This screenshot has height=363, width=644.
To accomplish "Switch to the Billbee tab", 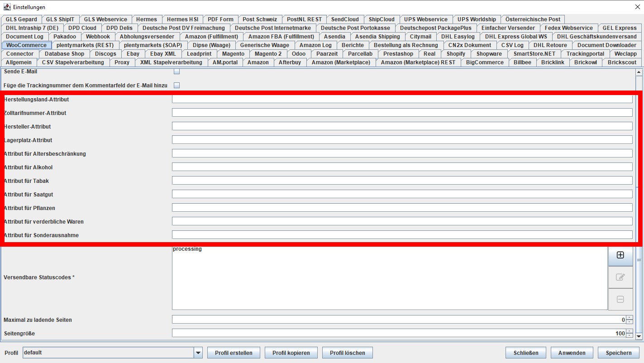I will pos(522,62).
